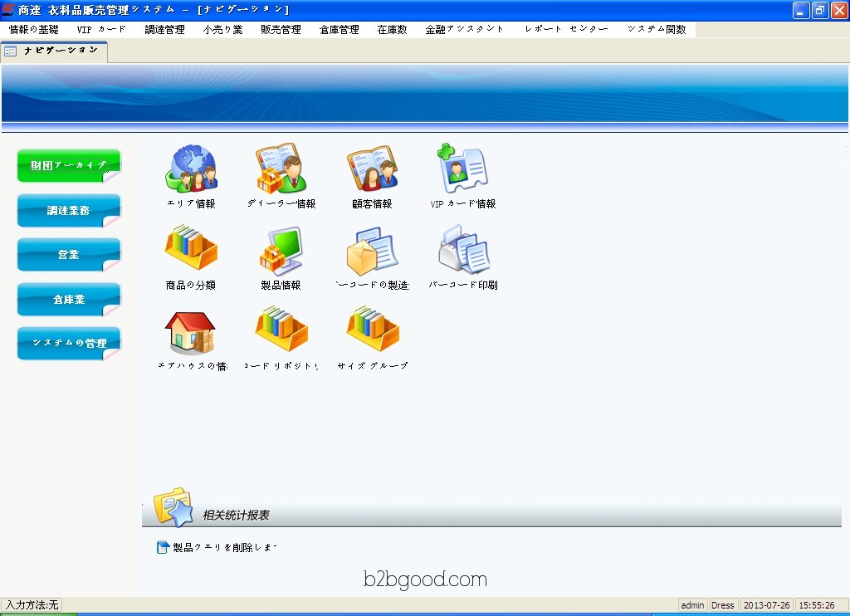Open the 商品の分類 icon
850x616 pixels.
point(191,250)
